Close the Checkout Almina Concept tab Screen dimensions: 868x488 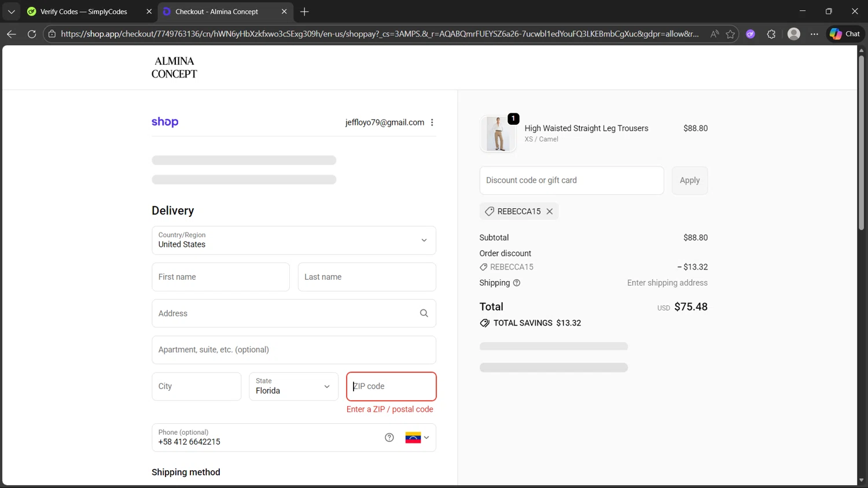click(x=284, y=12)
